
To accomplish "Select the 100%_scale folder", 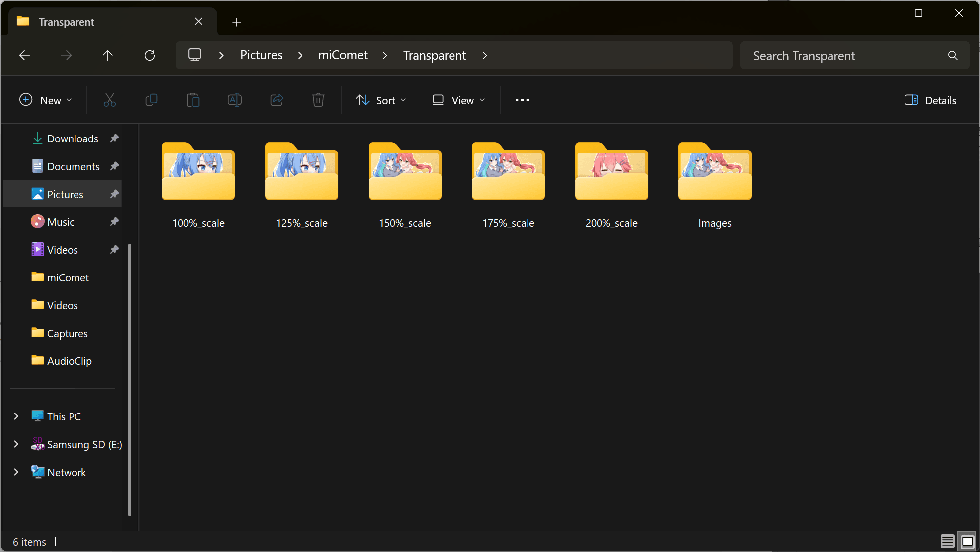I will click(198, 185).
